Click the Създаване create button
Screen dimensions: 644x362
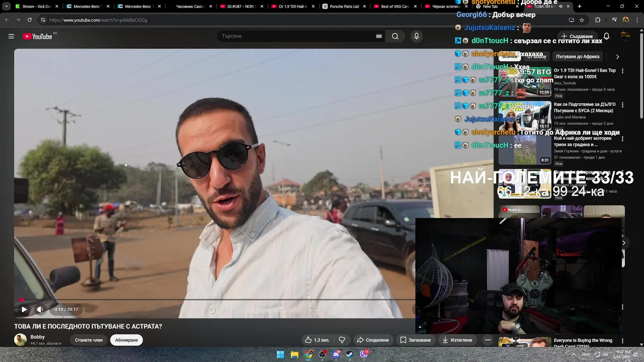coord(577,36)
